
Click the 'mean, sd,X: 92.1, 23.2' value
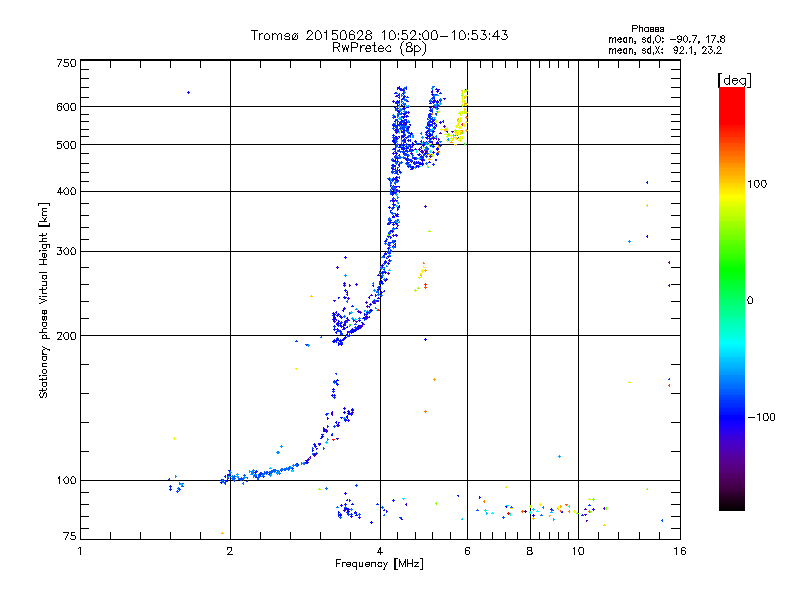pos(665,50)
